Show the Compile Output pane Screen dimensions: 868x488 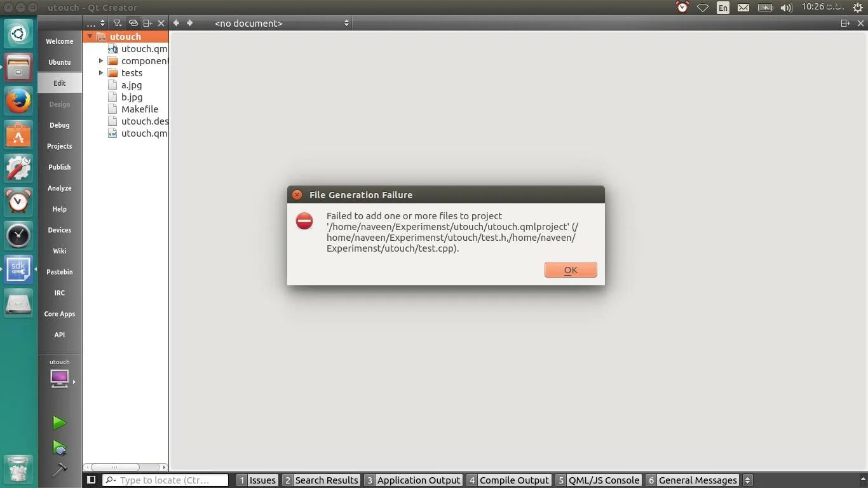[508, 480]
